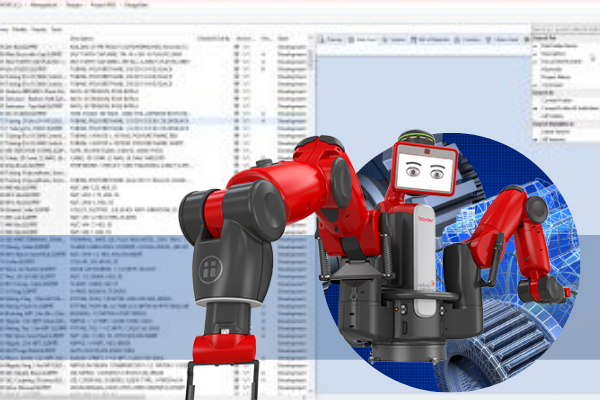Viewport: 600px width, 400px height.
Task: Switch to the Bill of Materials tab
Action: pos(429,39)
